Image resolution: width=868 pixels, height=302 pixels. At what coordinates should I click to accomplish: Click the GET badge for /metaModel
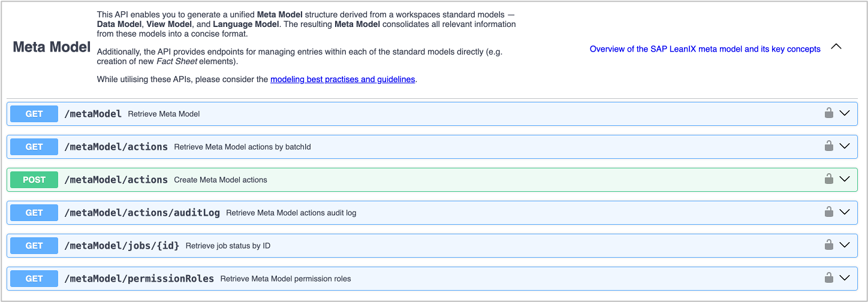click(x=34, y=114)
